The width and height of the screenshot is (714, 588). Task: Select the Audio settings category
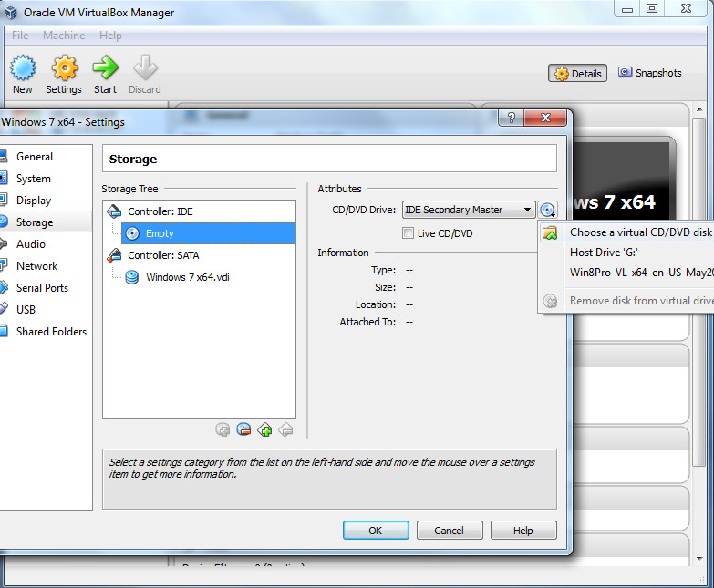pyautogui.click(x=45, y=244)
